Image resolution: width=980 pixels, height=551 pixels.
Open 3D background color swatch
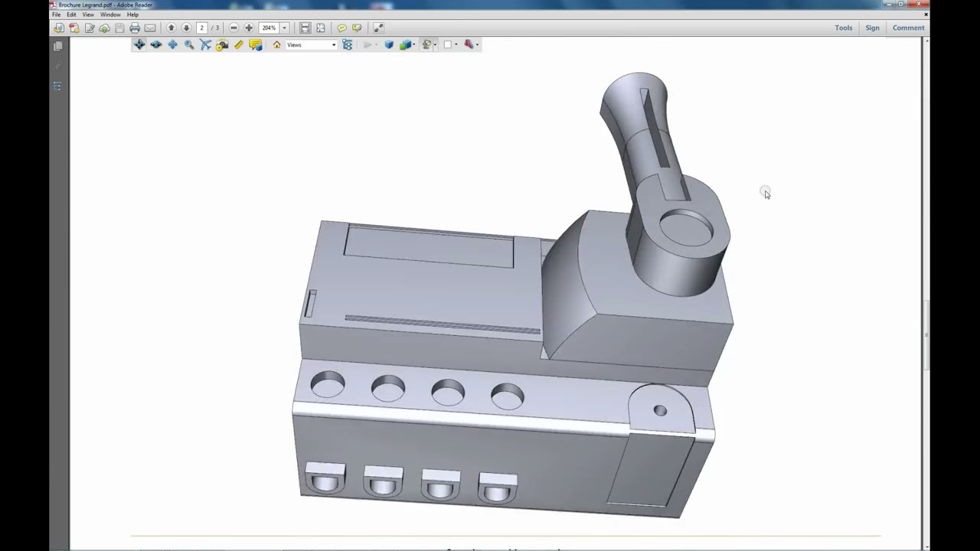pyautogui.click(x=448, y=44)
